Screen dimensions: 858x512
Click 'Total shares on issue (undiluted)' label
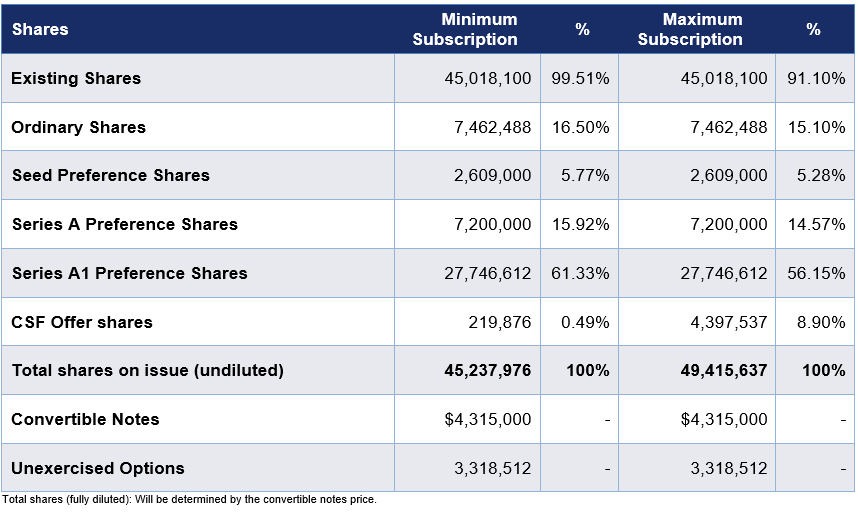147,370
